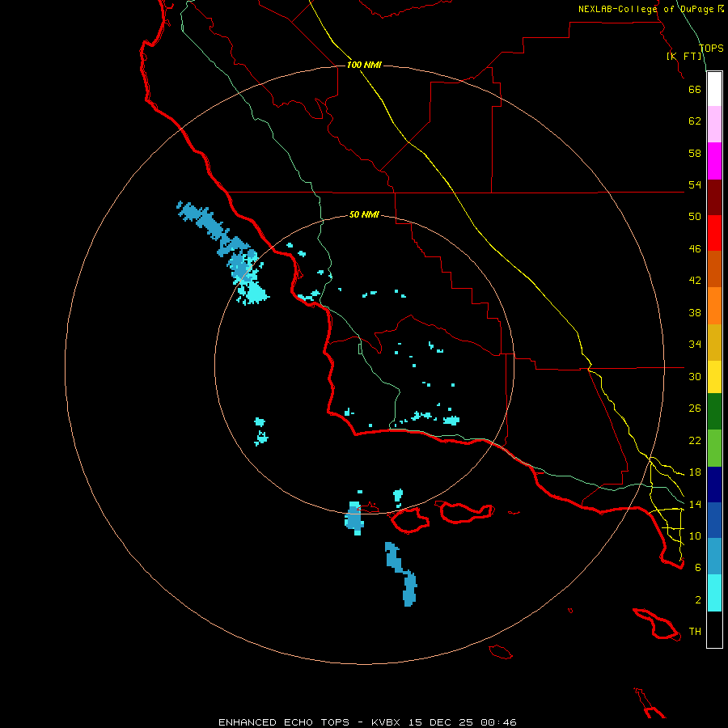Pick the light green legend band

click(x=714, y=448)
